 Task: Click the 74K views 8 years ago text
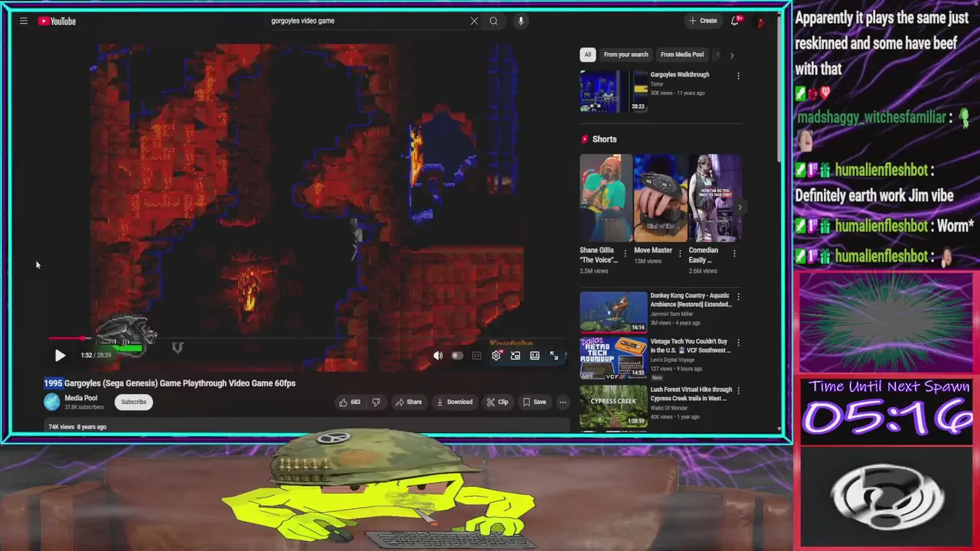[77, 427]
